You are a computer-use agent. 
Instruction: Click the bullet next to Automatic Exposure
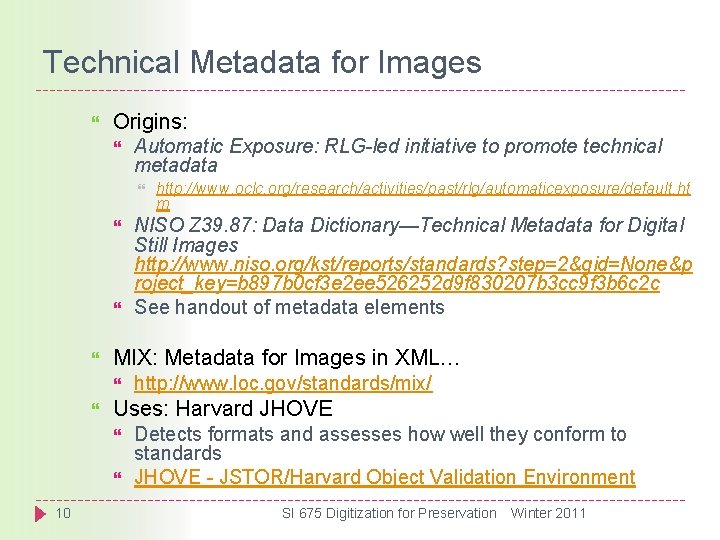pos(118,147)
